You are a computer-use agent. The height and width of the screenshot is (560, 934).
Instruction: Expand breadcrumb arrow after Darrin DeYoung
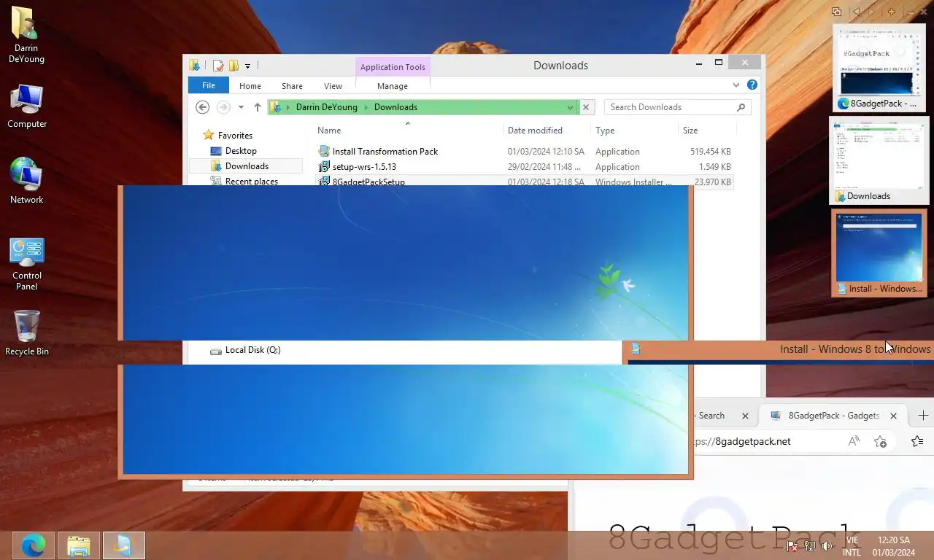(x=366, y=107)
